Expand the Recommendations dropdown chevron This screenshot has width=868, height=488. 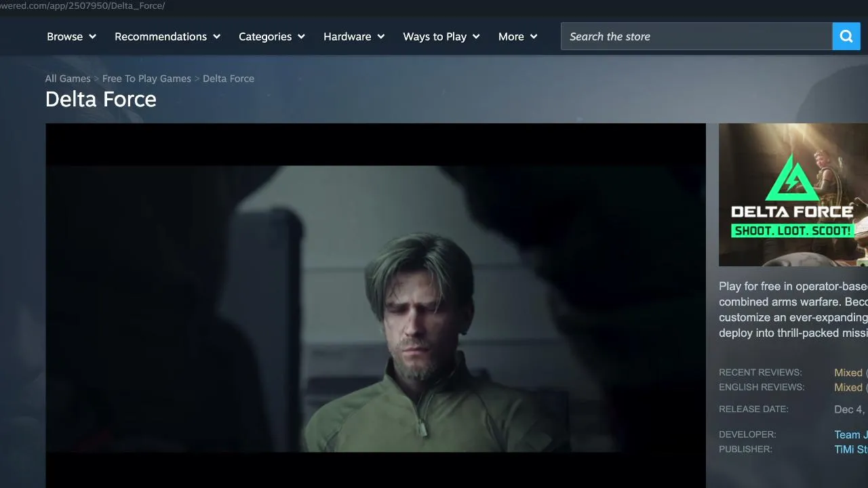[x=217, y=37]
